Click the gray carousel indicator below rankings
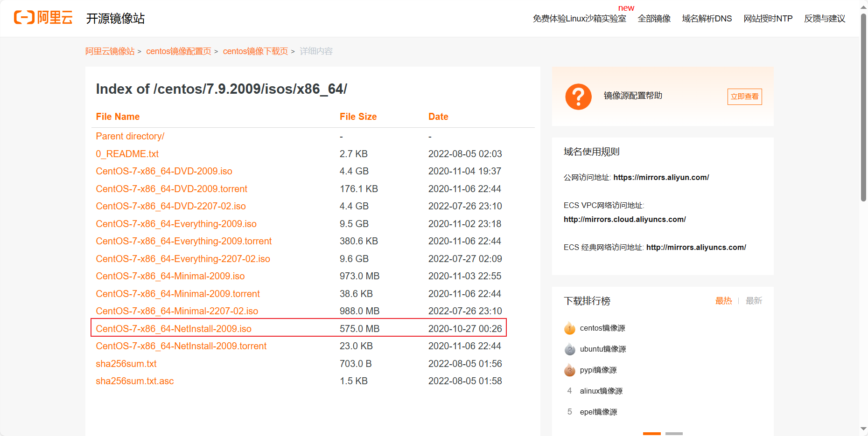This screenshot has width=868, height=436. [x=674, y=434]
